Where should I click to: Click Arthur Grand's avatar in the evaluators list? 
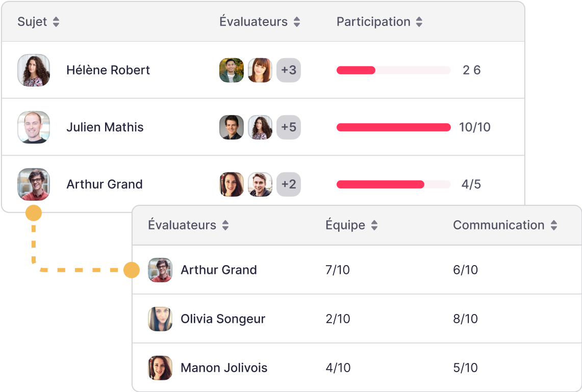(160, 270)
